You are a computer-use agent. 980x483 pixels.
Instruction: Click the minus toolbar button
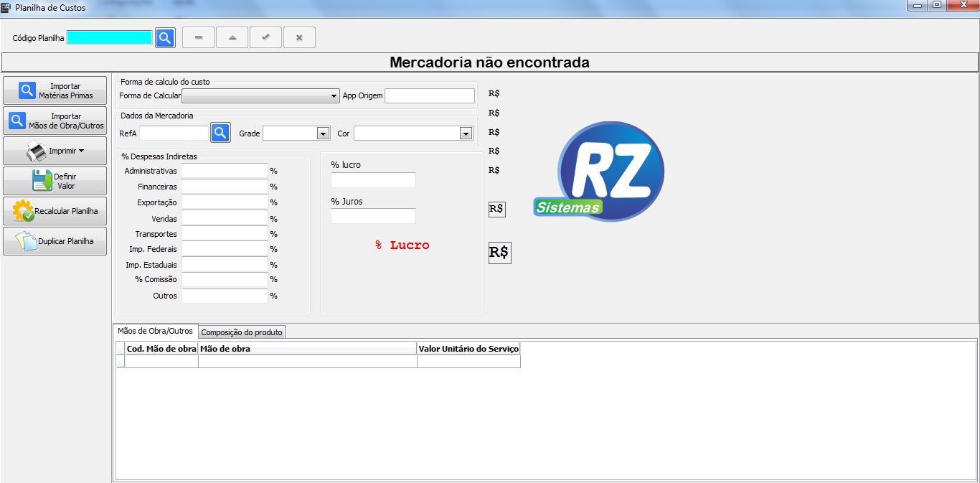(x=199, y=37)
